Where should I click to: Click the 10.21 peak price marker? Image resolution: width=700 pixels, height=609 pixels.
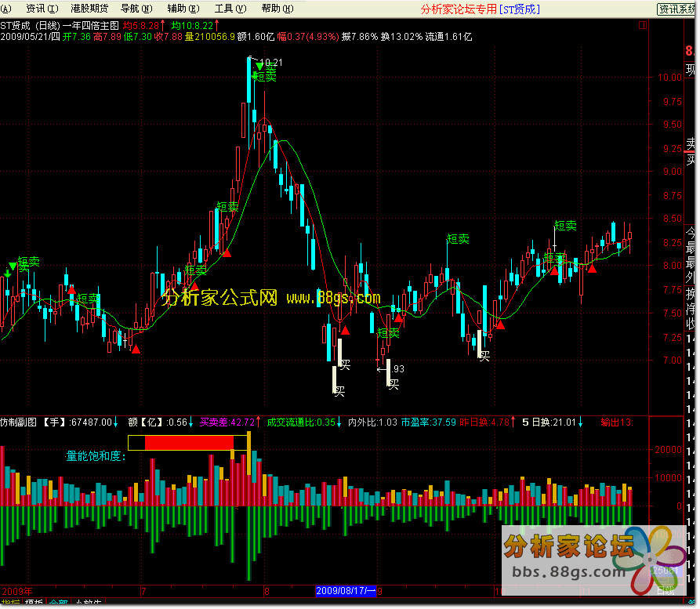point(269,63)
